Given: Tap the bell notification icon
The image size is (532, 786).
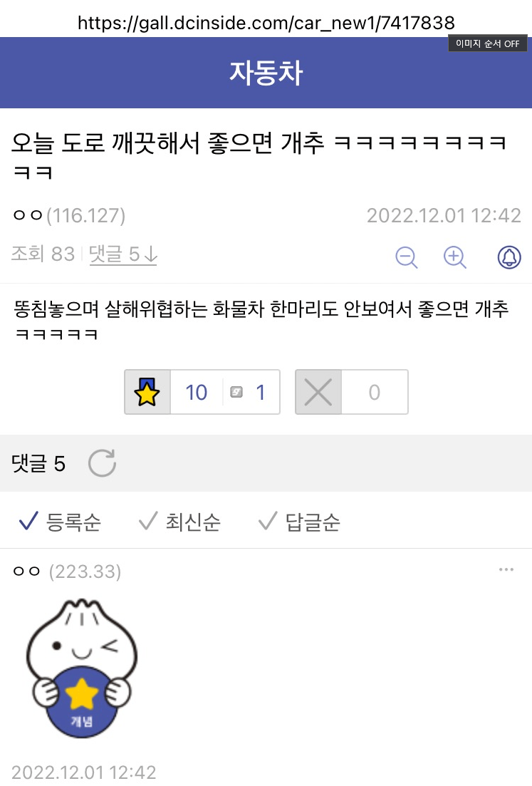Looking at the screenshot, I should (x=509, y=257).
